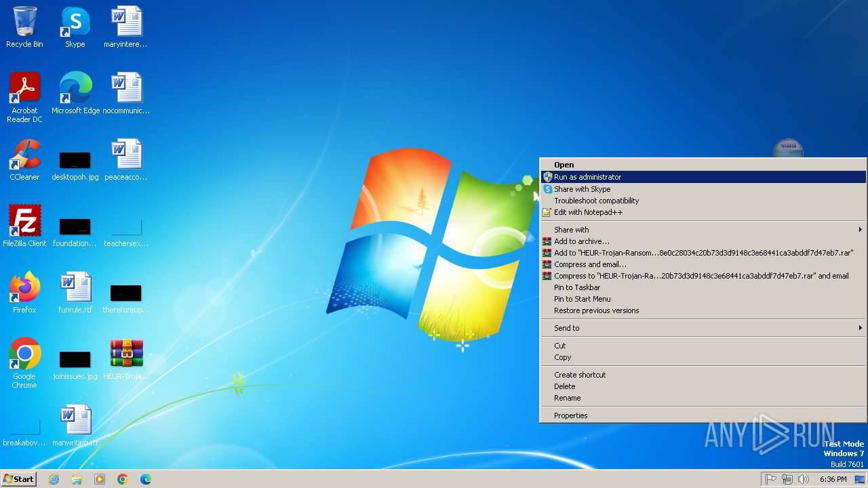Open the network tray icon
Viewport: 868px width, 488px height.
(787, 479)
